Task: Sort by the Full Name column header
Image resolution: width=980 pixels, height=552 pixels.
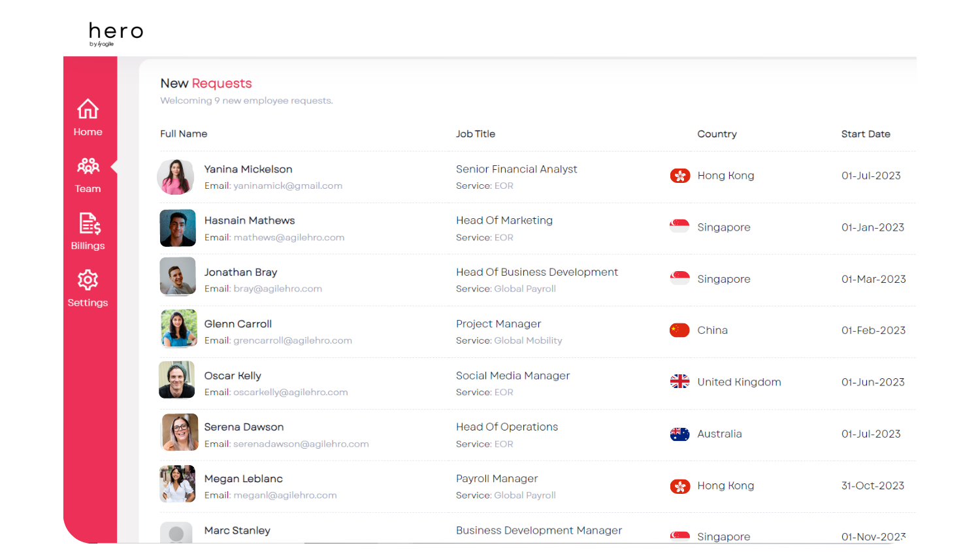Action: point(184,134)
